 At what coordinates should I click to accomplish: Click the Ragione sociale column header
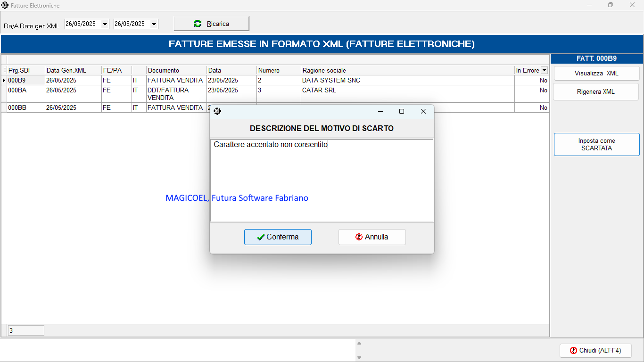408,70
